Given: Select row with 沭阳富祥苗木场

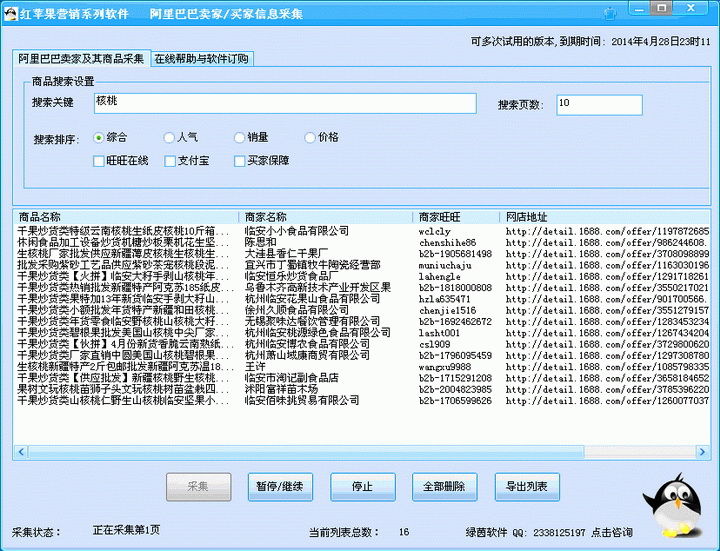Looking at the screenshot, I should (x=363, y=389).
